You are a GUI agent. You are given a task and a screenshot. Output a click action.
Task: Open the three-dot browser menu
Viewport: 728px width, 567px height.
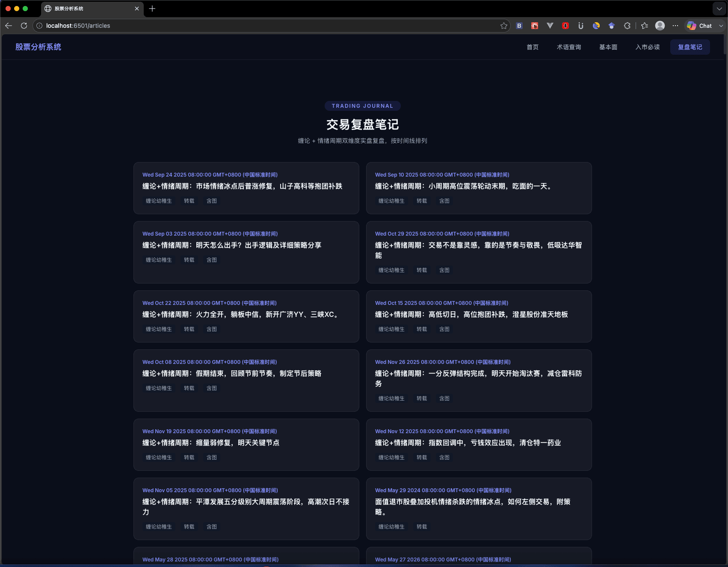pyautogui.click(x=675, y=26)
